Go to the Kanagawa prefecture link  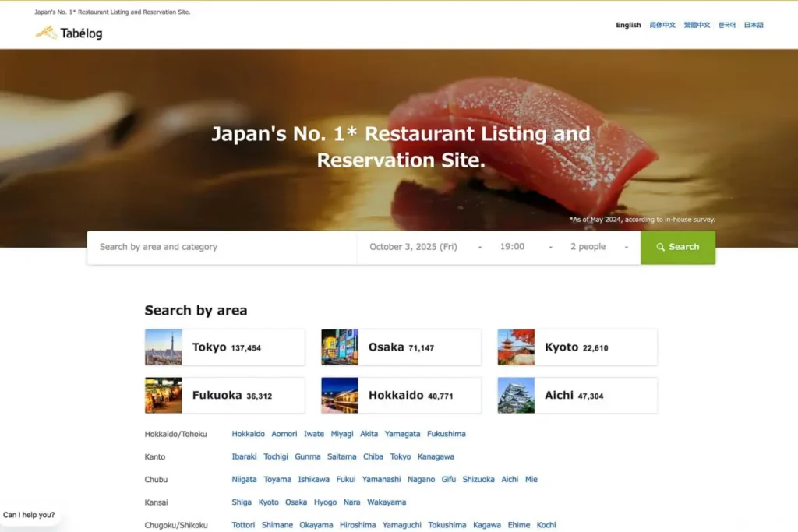point(436,456)
